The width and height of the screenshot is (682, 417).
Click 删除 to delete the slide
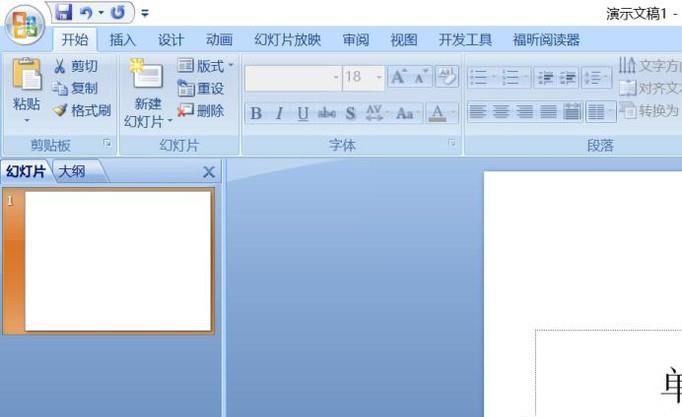201,110
